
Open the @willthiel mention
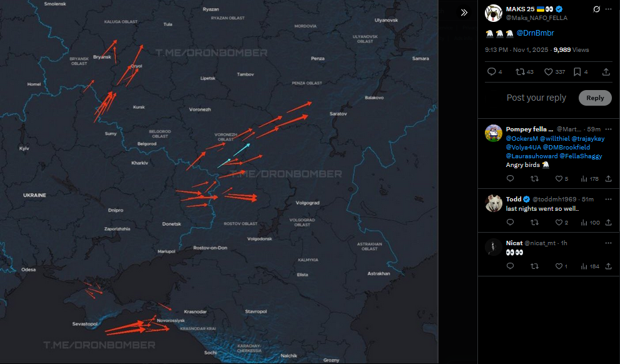(555, 138)
